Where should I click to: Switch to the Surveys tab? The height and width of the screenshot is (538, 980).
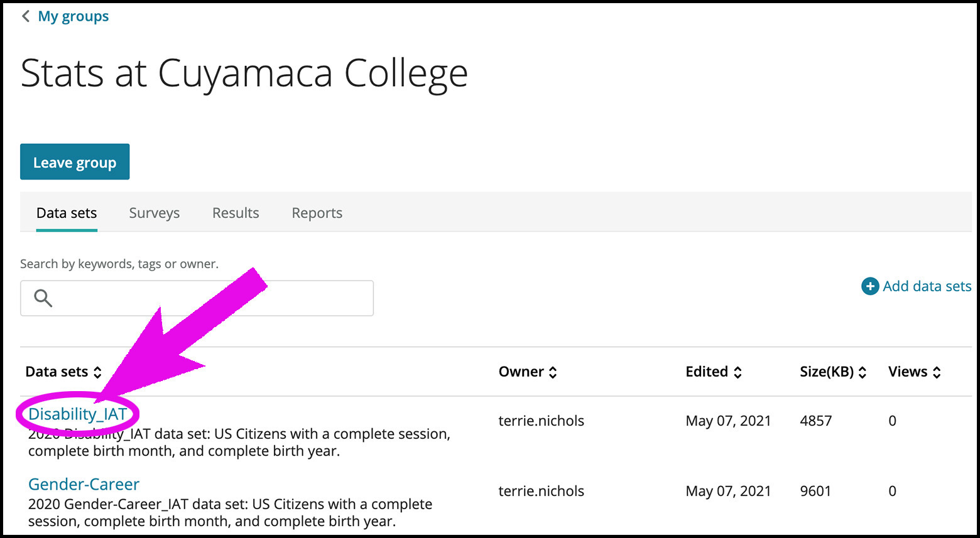[x=155, y=213]
